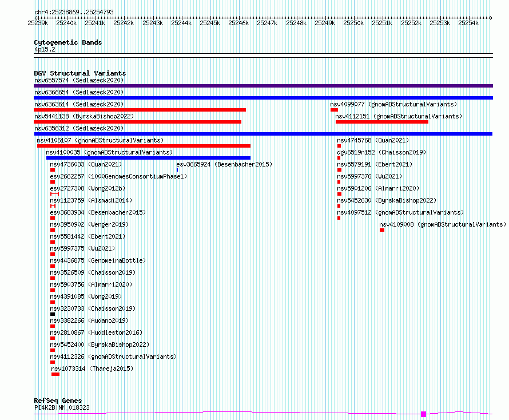This screenshot has width=509, height=420.
Task: Open the dgv6519n152 (Chaisson2019) label
Action: (x=381, y=152)
